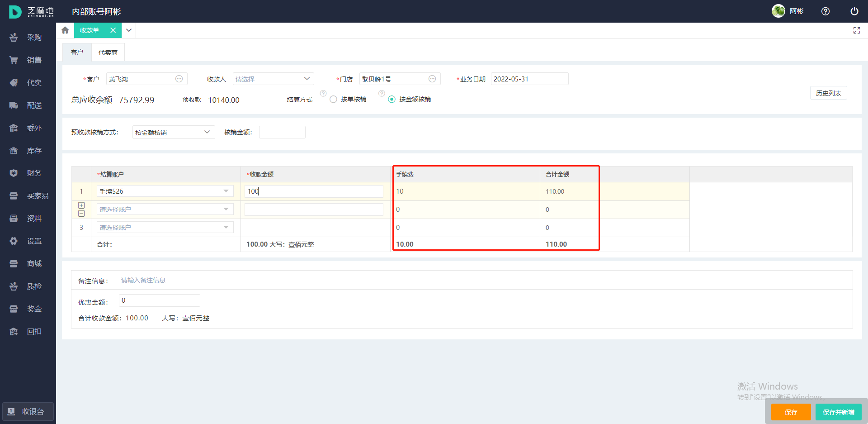Open the 财务 sidebar module
The image size is (868, 424).
[x=28, y=173]
